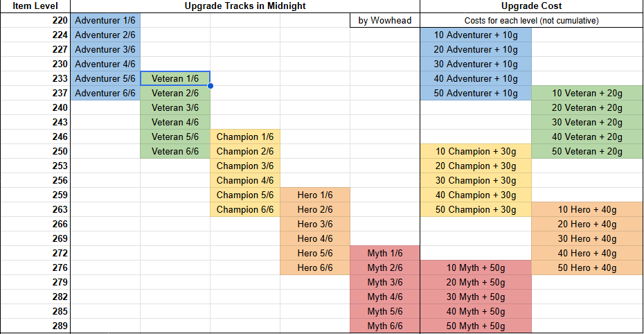Select the "Upgrade Cost" header cell
This screenshot has height=334, width=644.
point(531,6)
